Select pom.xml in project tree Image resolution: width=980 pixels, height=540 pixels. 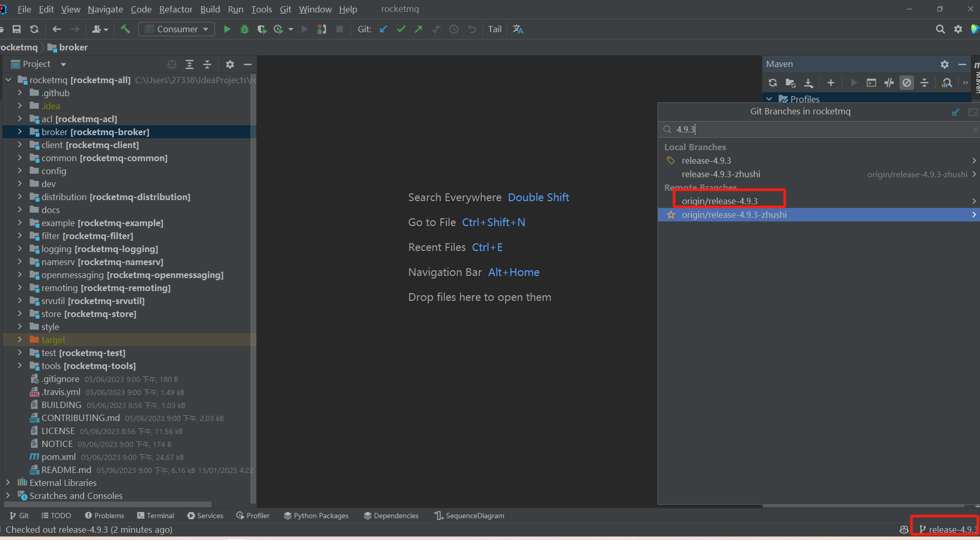58,457
